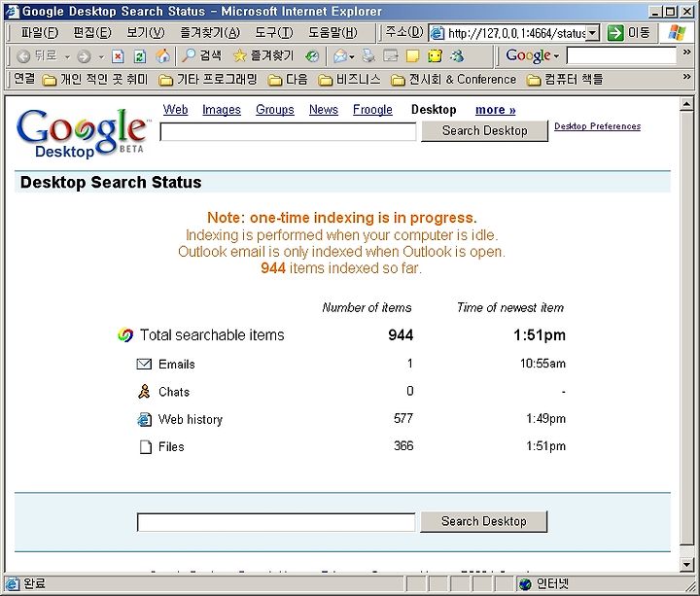Click the Print toolbar icon
700x596 pixels.
click(368, 55)
